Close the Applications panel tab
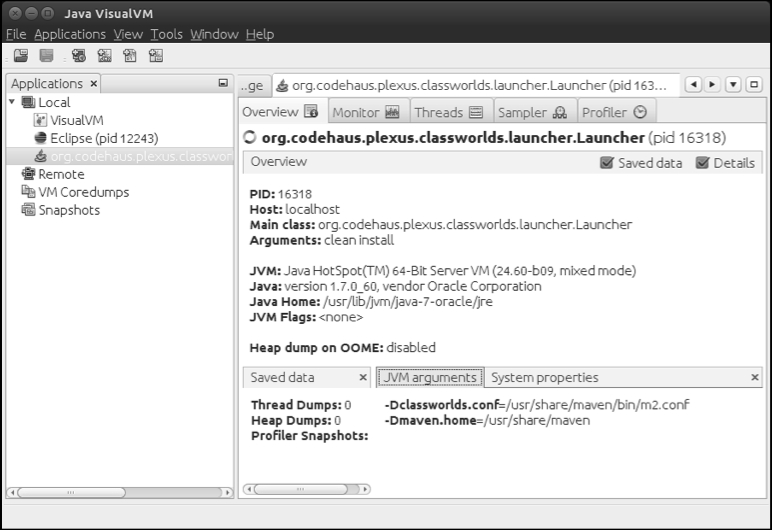 point(94,84)
